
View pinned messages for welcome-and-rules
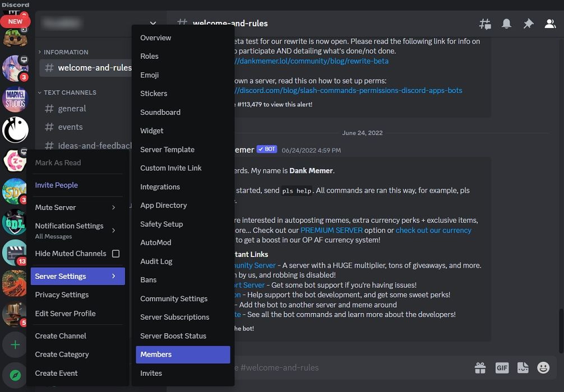[x=527, y=24]
